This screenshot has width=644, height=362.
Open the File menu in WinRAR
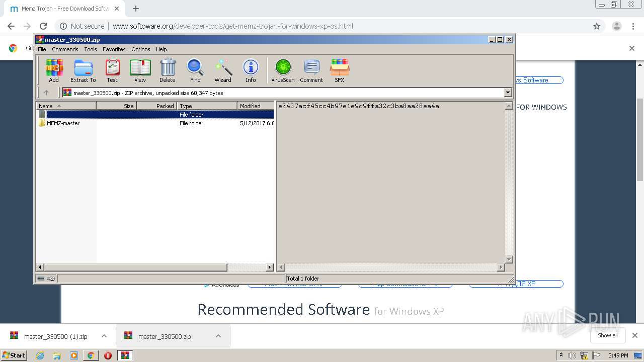tap(42, 49)
